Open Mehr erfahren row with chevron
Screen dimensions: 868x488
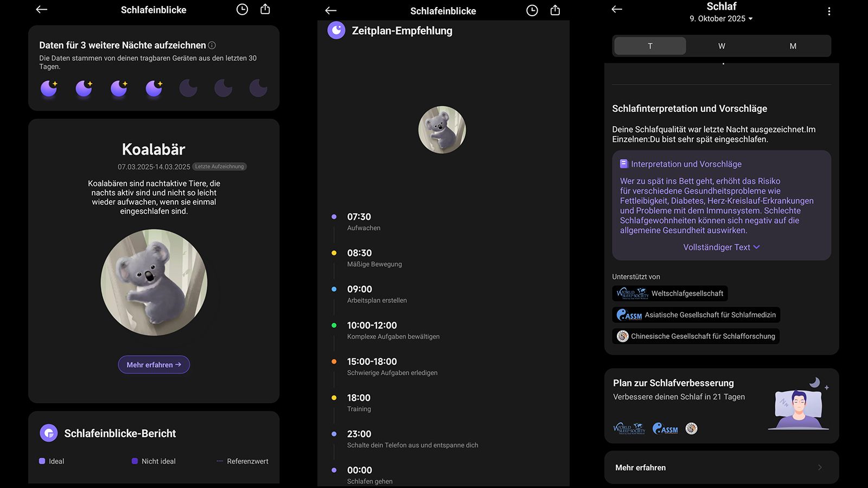[x=721, y=467]
